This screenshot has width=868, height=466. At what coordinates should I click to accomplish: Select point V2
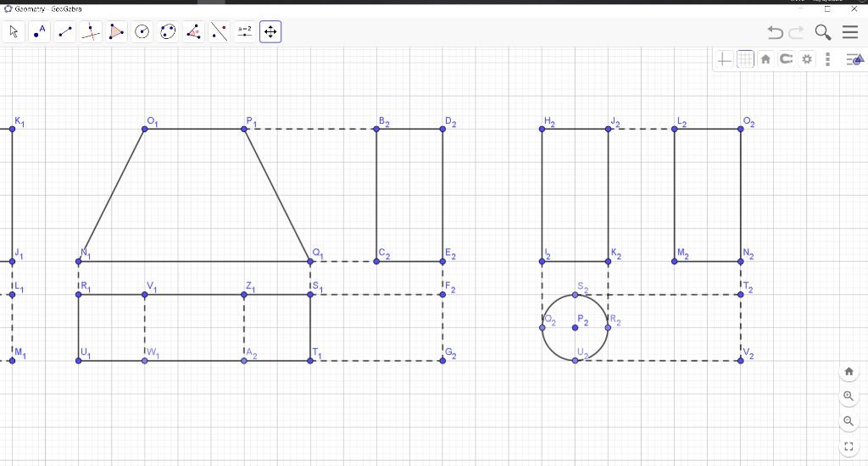pos(741,361)
